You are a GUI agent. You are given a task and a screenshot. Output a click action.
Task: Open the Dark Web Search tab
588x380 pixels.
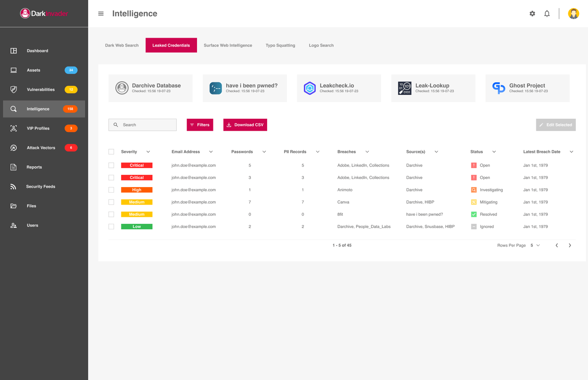pyautogui.click(x=122, y=45)
